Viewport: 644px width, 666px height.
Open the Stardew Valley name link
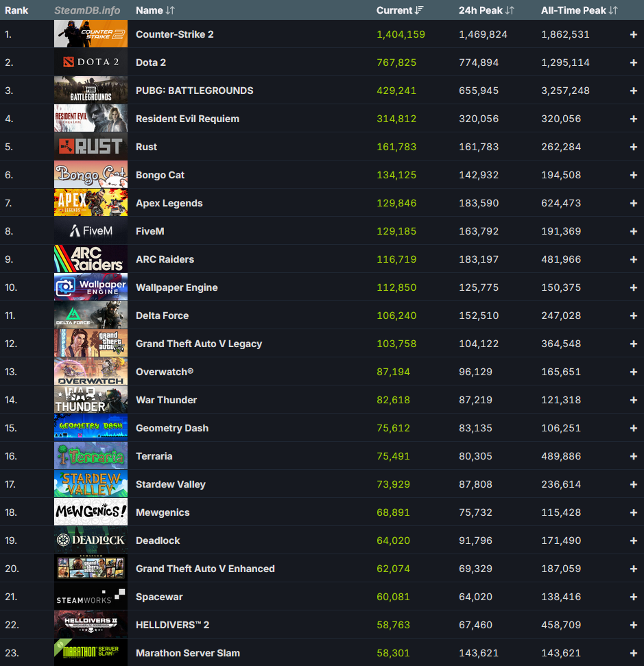coord(170,484)
